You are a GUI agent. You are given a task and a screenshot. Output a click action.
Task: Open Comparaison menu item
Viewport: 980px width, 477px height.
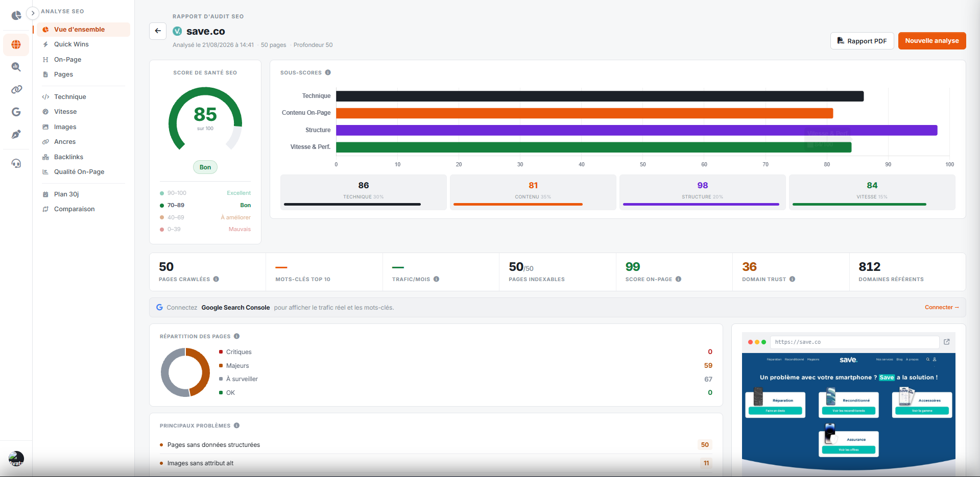(83, 209)
